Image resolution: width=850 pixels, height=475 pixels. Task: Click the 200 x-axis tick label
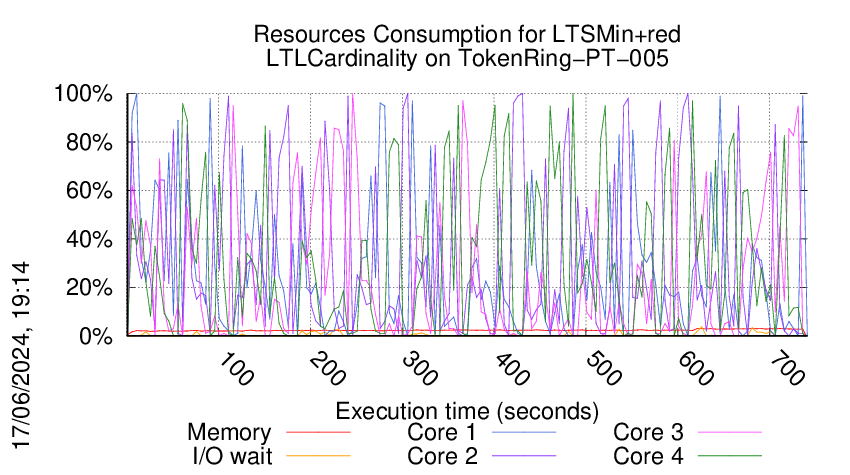(x=327, y=369)
